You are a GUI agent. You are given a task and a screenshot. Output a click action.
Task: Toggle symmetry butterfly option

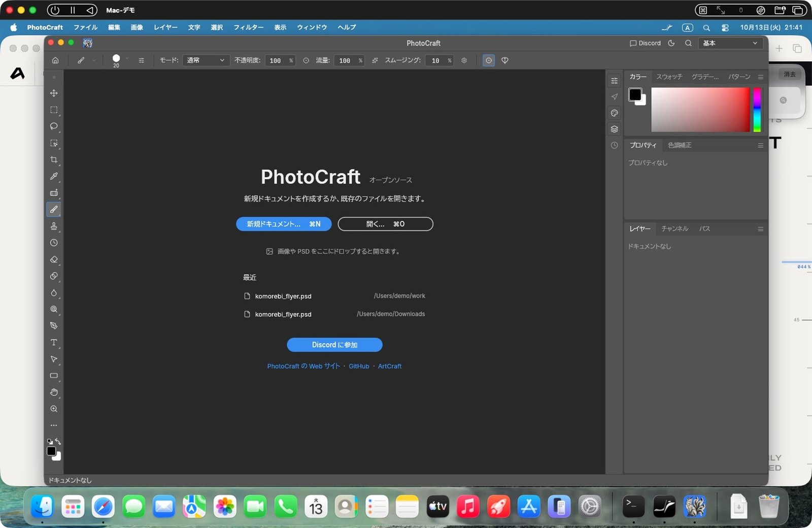tap(505, 60)
